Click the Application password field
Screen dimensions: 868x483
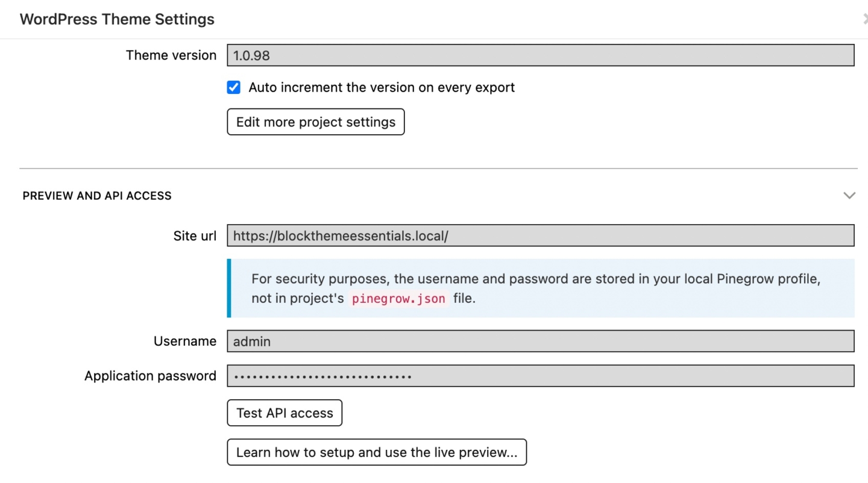(541, 375)
